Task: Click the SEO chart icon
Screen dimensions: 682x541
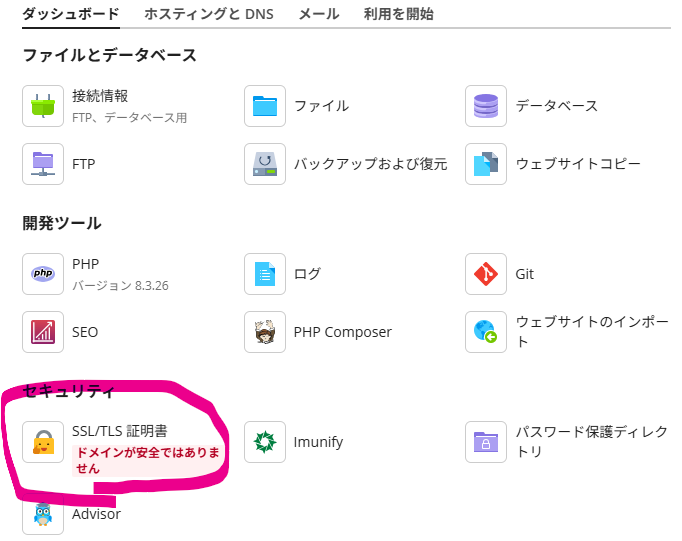Action: [x=43, y=332]
